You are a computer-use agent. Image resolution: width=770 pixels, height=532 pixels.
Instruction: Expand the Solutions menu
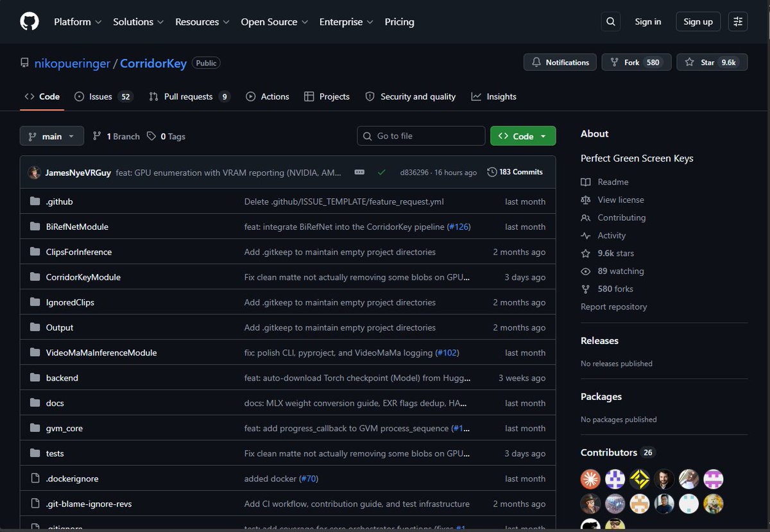pyautogui.click(x=139, y=22)
